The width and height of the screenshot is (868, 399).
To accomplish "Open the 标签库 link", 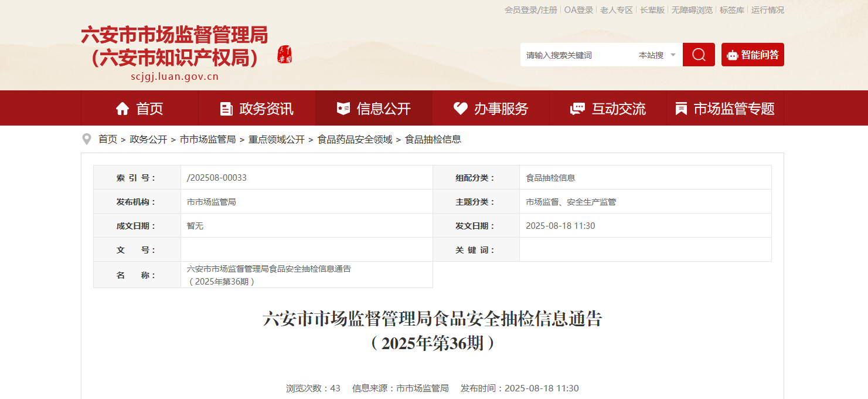I will pos(732,10).
